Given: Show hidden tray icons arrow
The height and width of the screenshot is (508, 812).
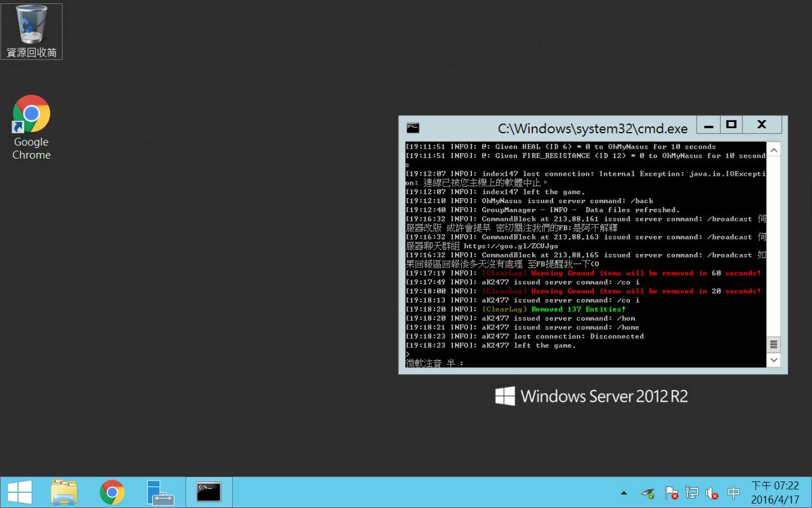Looking at the screenshot, I should coord(624,493).
